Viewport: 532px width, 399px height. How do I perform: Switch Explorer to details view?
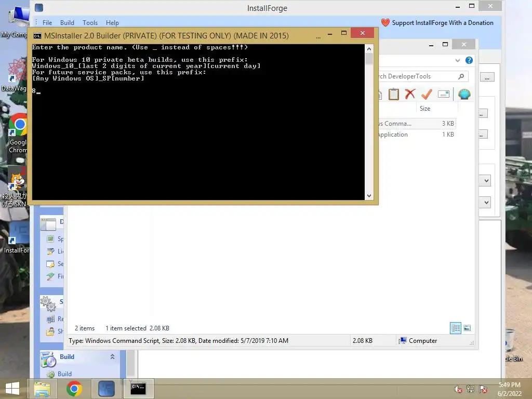point(455,328)
